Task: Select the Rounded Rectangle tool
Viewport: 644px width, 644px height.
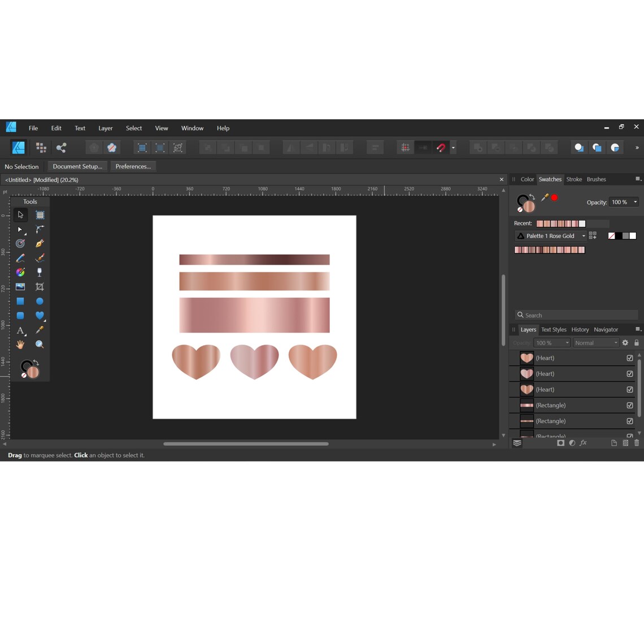Action: (20, 315)
